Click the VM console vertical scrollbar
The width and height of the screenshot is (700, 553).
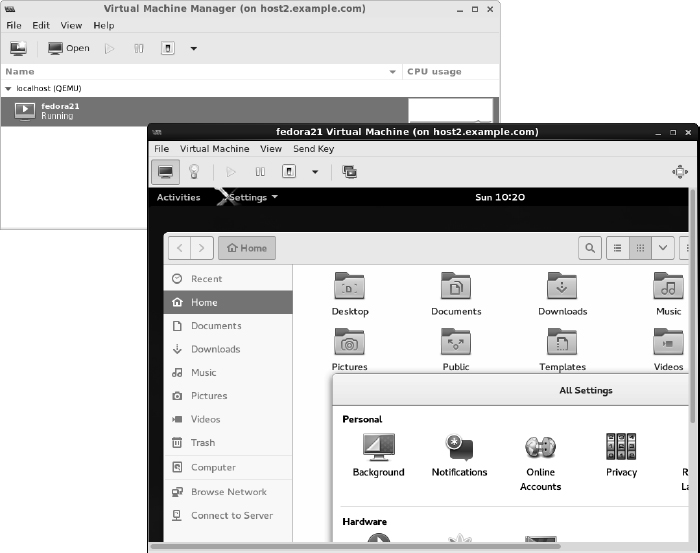click(x=692, y=306)
